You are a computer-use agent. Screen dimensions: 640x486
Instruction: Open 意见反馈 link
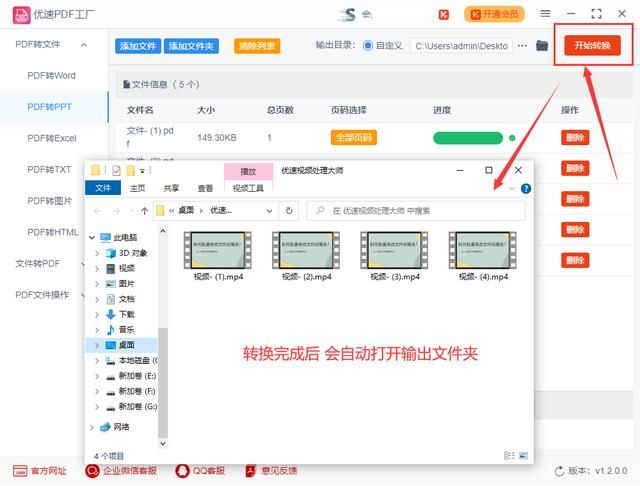(271, 471)
